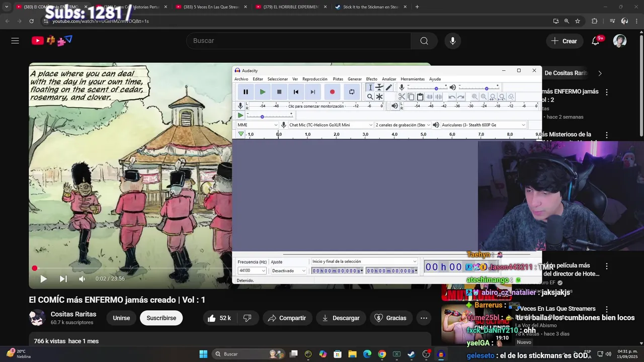
Task: Select the Selection (I-beam) tool
Action: coord(370,87)
